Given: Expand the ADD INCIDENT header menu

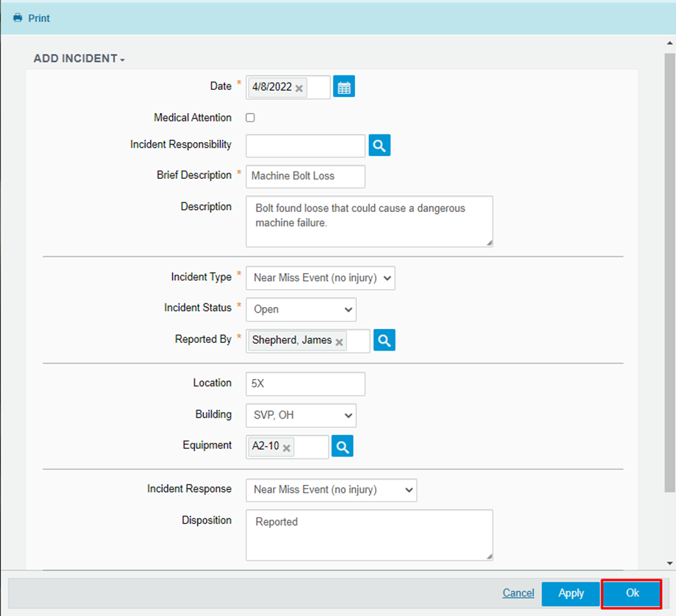Looking at the screenshot, I should tap(79, 59).
